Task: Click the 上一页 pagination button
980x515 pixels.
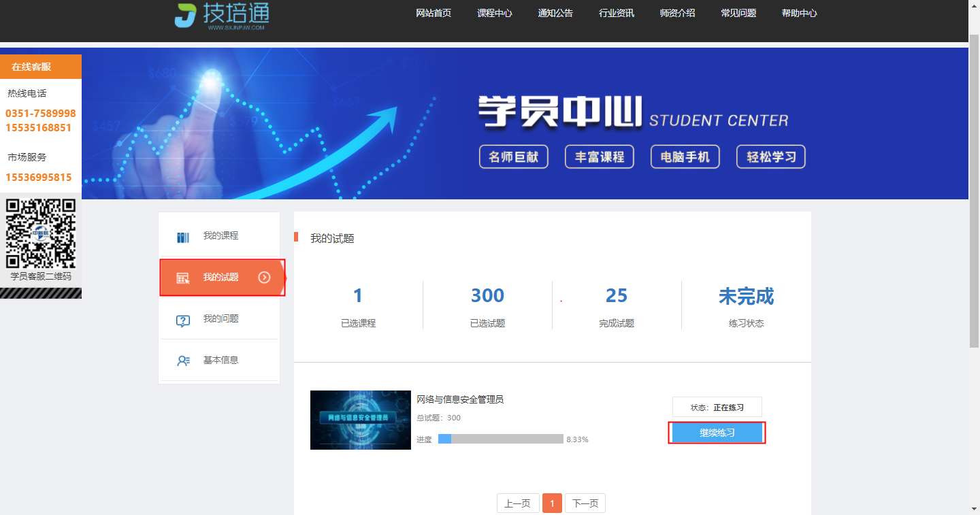Action: [518, 503]
